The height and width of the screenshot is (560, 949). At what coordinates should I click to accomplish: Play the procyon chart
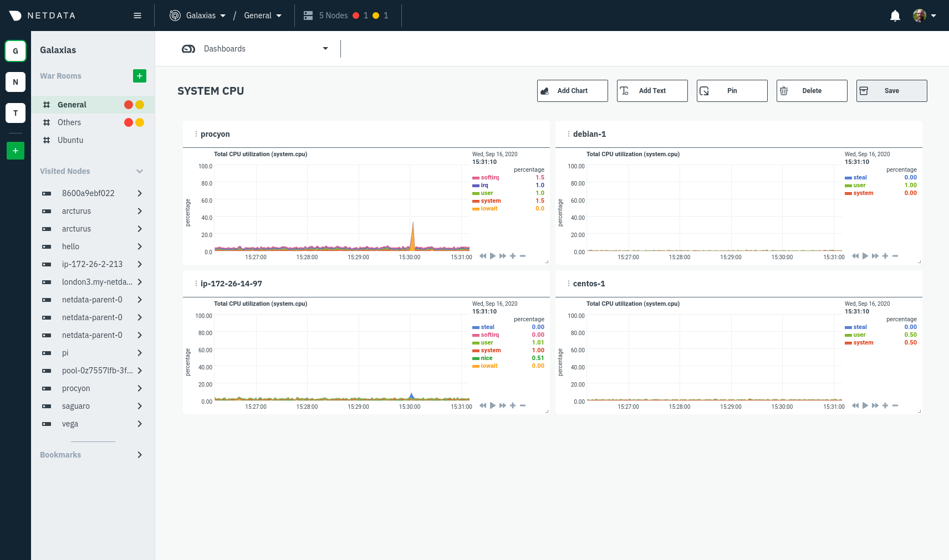click(x=493, y=256)
